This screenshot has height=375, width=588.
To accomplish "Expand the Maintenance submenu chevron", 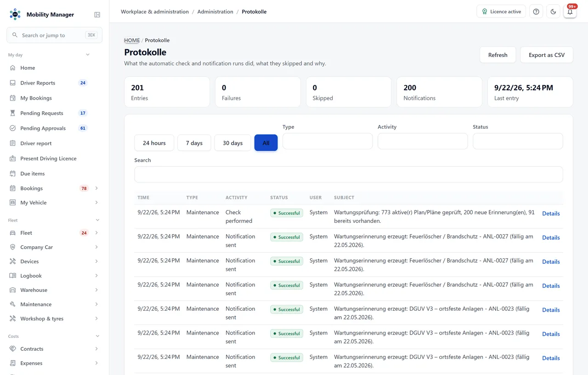I will (x=96, y=304).
